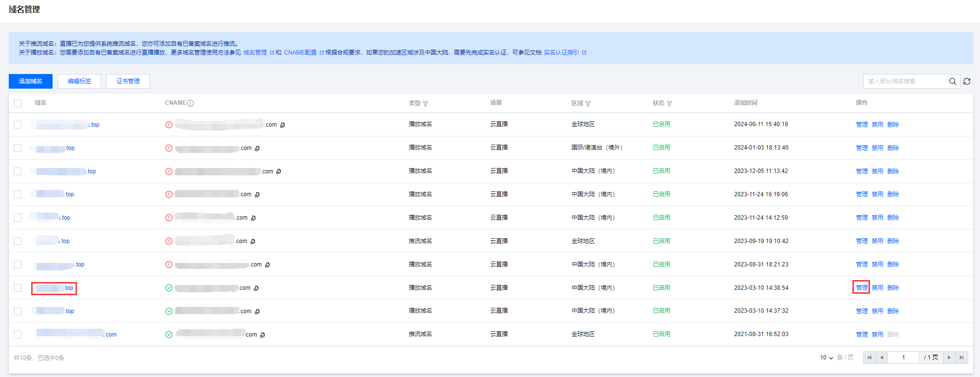Click 禁用 for the 2023-03-10 14:37:32 row
The height and width of the screenshot is (377, 980).
[877, 311]
